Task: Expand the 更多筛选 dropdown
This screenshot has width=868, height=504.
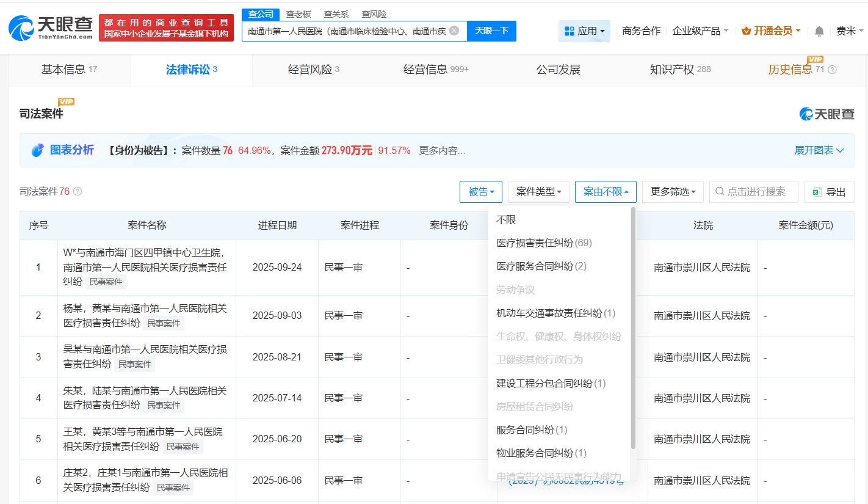Action: [x=673, y=192]
